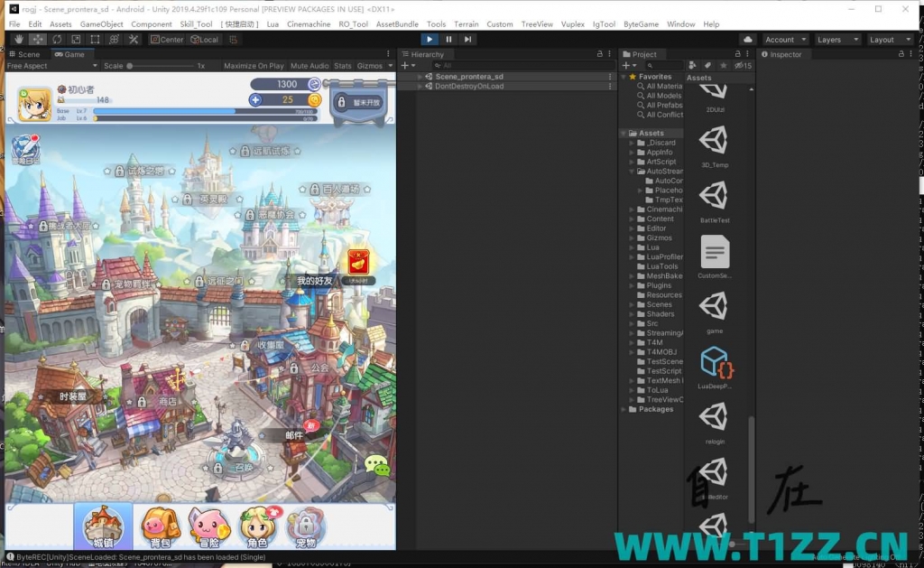Screen dimensions: 924x568
Task: Select the Rotate tool
Action: coord(57,40)
